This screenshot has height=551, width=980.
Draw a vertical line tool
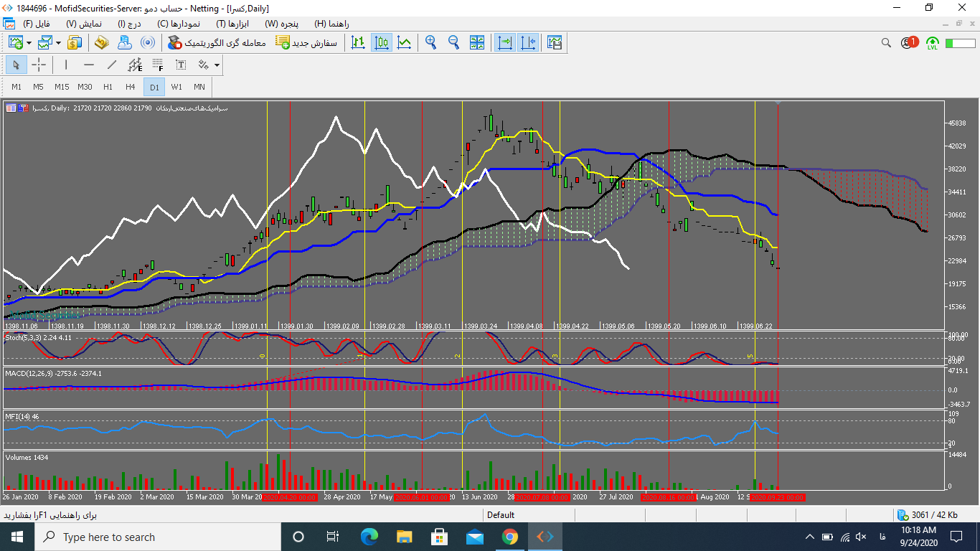[66, 65]
